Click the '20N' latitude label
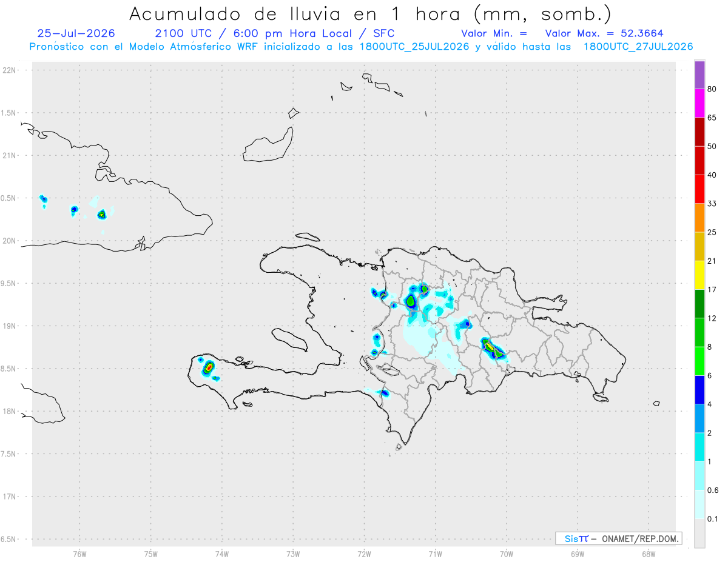This screenshot has width=728, height=562. click(9, 241)
